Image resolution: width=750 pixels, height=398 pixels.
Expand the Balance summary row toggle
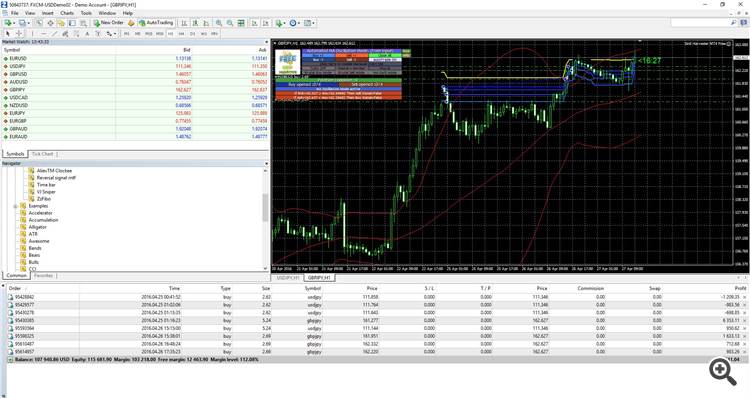point(10,359)
